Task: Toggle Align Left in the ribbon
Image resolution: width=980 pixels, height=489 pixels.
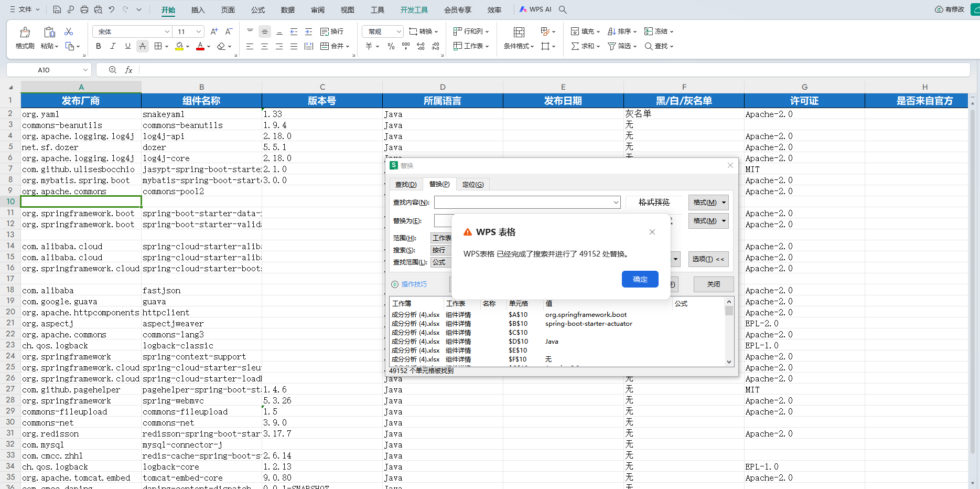Action: 250,46
